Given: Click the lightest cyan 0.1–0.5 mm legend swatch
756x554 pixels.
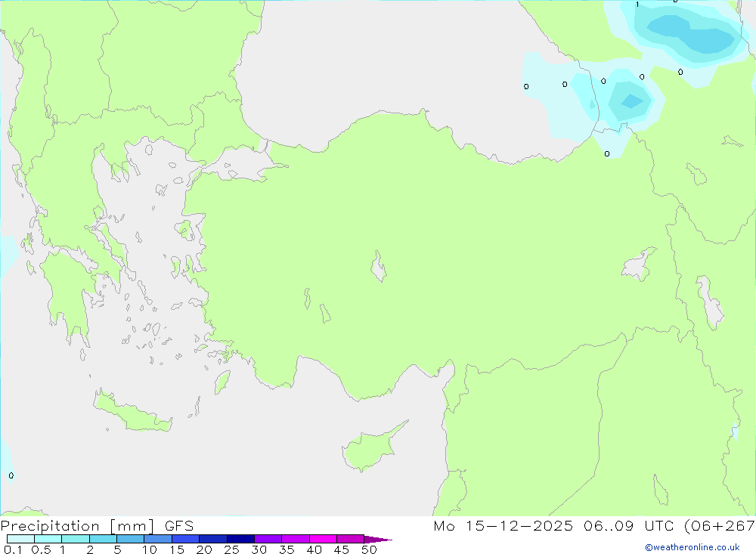Looking at the screenshot, I should pos(20,539).
